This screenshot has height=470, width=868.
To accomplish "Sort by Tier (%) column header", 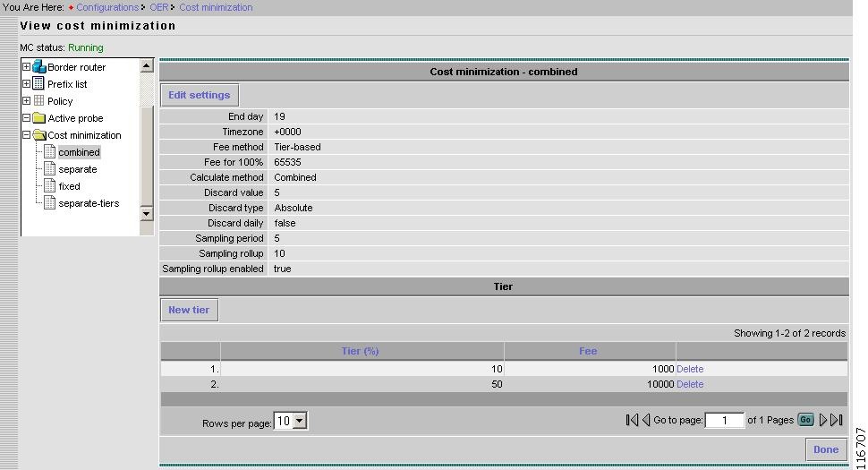I will [x=360, y=351].
